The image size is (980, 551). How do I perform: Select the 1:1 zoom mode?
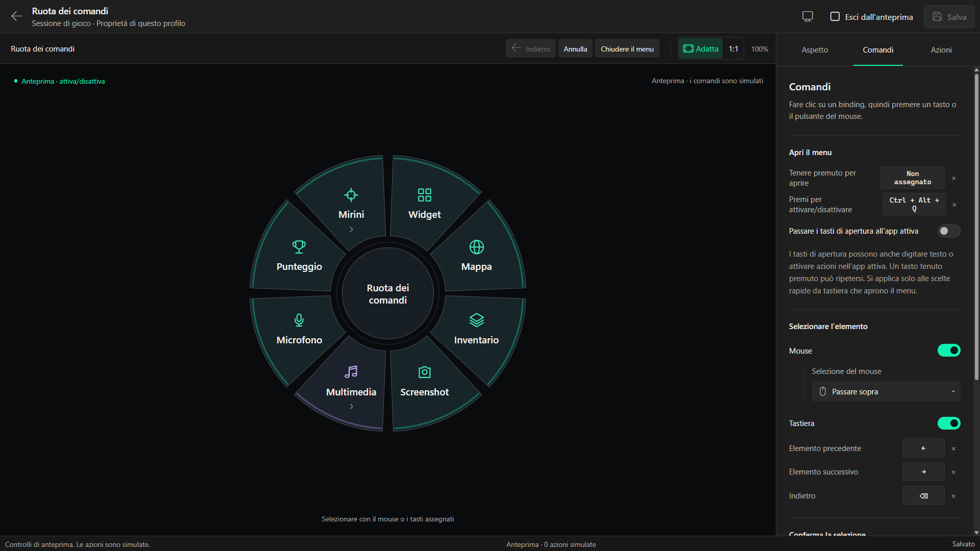733,49
